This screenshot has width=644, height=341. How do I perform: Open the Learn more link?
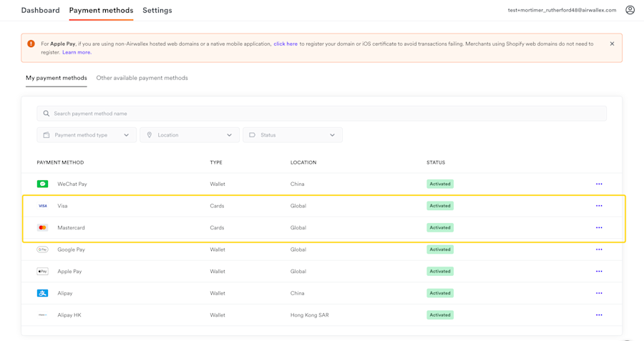coord(76,52)
